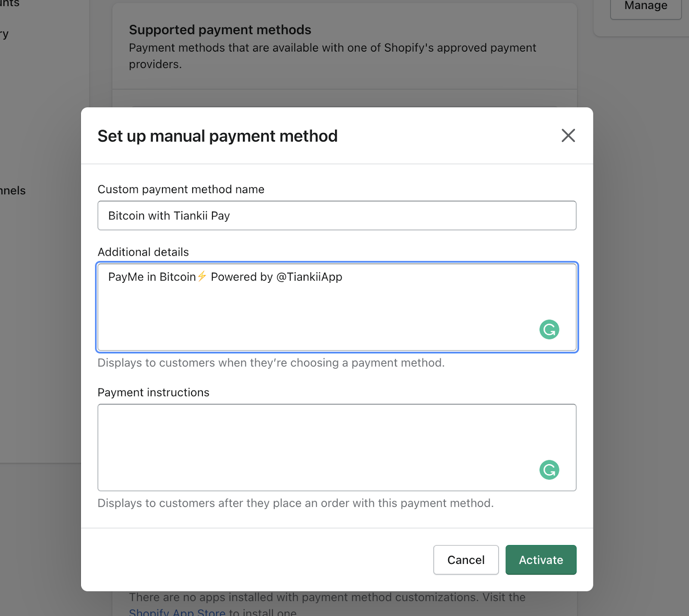Click 'Displays to customers after they place' hint
Viewport: 689px width, 616px height.
295,503
